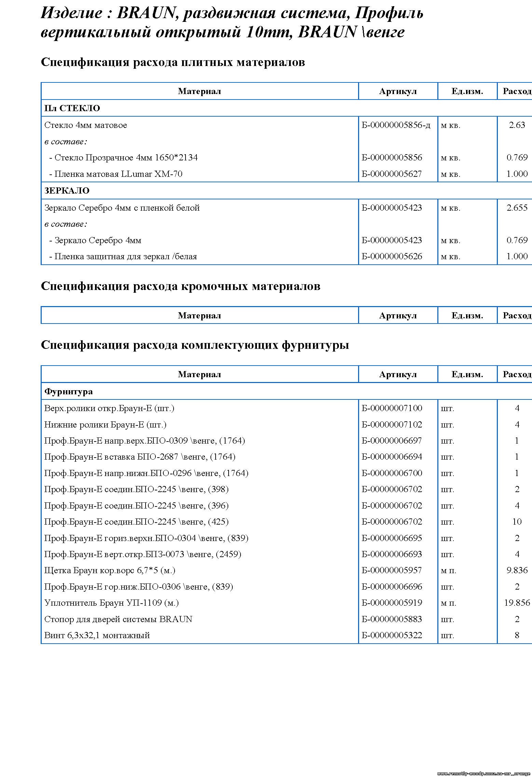532x777 pixels.
Task: Select "Щетка Браун кор.ворс 6,7*5 (м.)"
Action: 110,570
